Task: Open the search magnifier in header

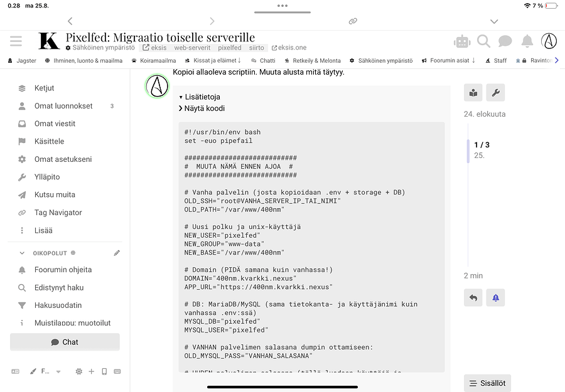Action: pos(483,41)
